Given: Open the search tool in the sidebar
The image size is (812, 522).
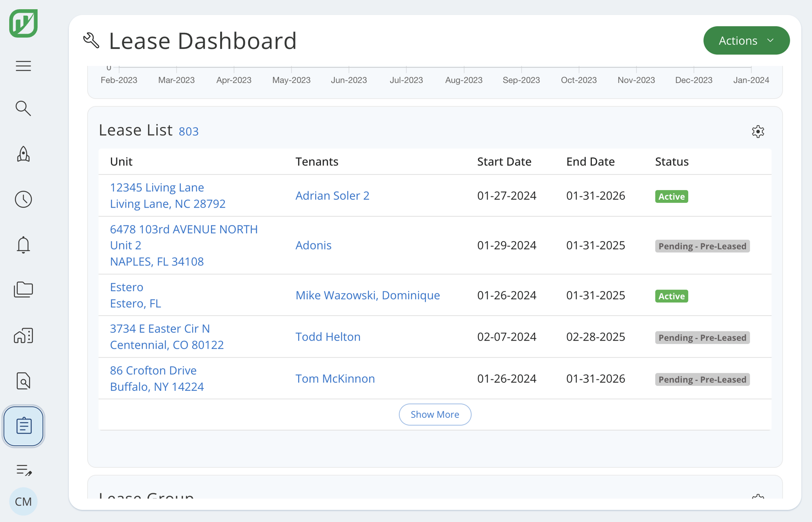Looking at the screenshot, I should 23,108.
